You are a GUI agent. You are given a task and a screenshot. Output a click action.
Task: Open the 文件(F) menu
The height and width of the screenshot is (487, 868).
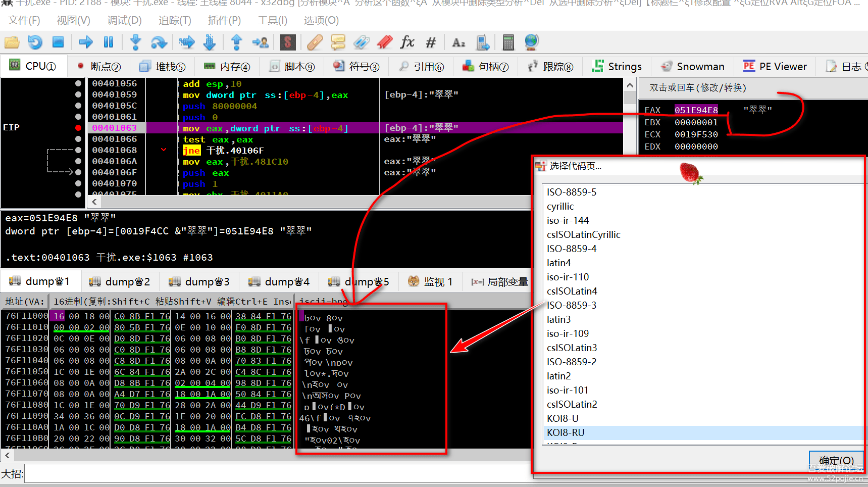[24, 20]
